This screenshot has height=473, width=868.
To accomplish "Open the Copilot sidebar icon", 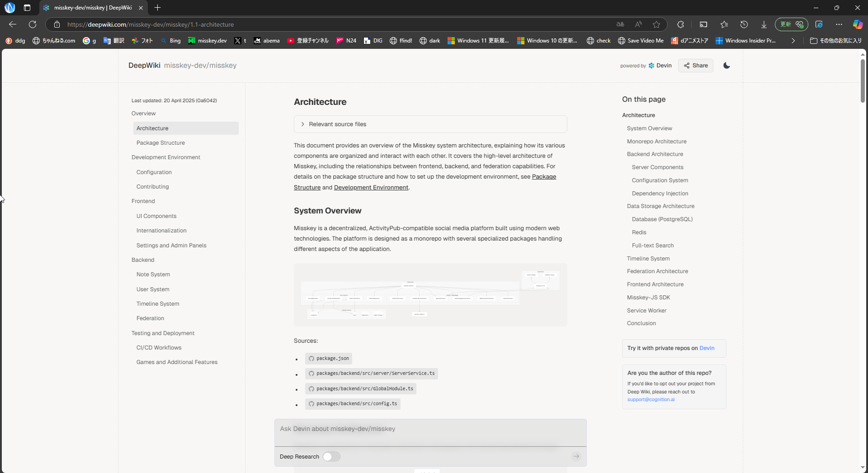I will (858, 24).
